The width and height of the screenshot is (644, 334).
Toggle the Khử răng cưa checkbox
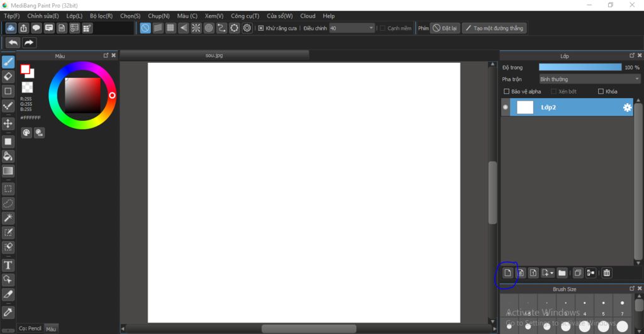click(261, 28)
